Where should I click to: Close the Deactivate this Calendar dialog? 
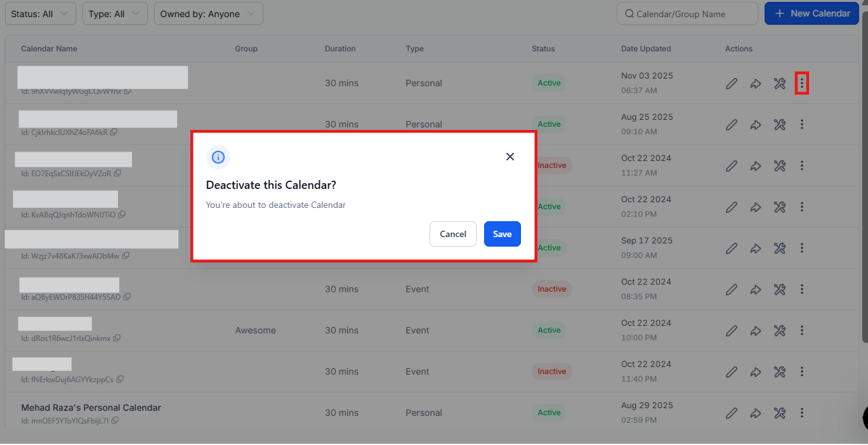pyautogui.click(x=510, y=157)
